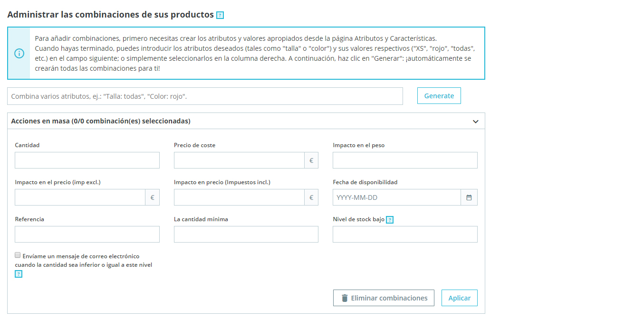This screenshot has height=319, width=644.
Task: Enable low-stock email notification checkbox
Action: click(x=18, y=255)
